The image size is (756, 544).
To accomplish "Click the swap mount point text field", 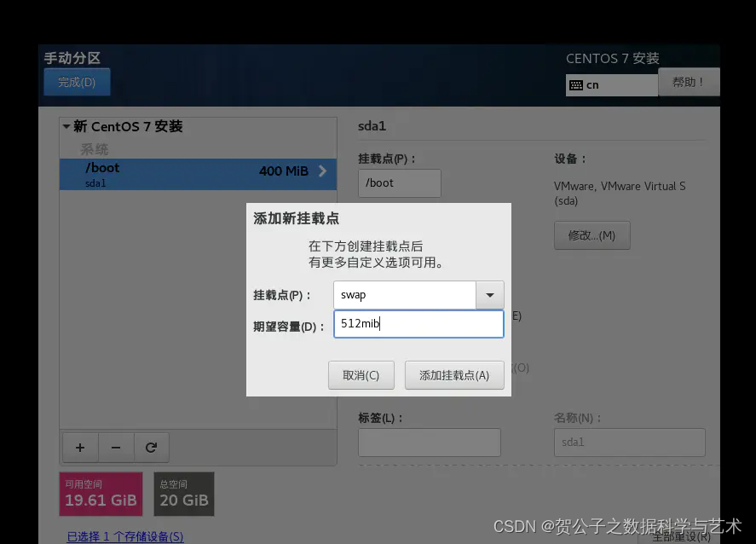I will pos(405,295).
